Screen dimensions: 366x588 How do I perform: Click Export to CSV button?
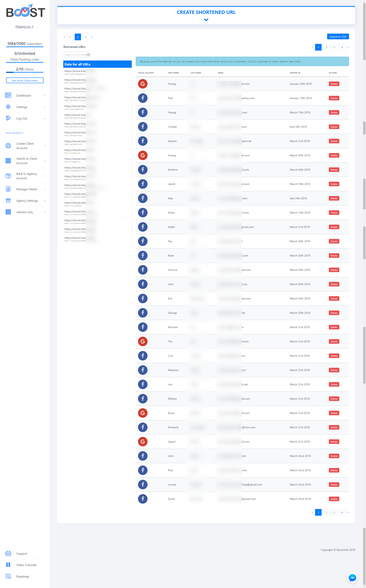(338, 37)
